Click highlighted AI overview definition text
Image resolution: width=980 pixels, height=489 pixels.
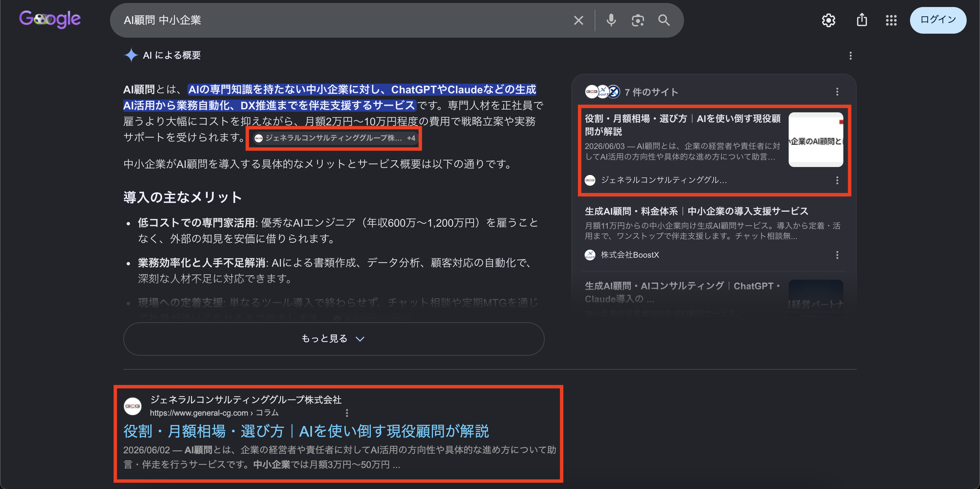[x=329, y=97]
